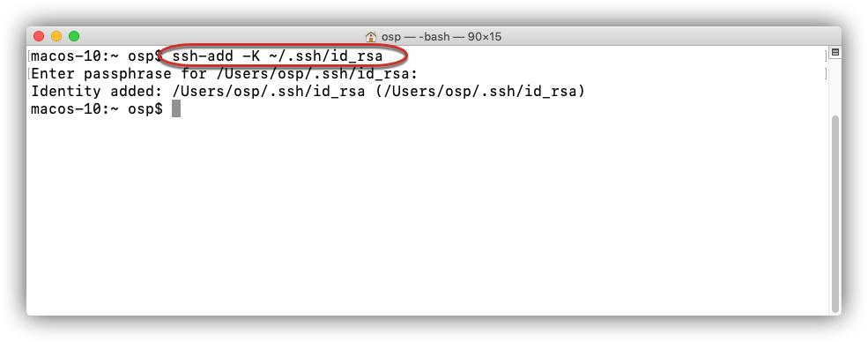
Task: Click the circled ssh-add command
Action: pyautogui.click(x=278, y=56)
